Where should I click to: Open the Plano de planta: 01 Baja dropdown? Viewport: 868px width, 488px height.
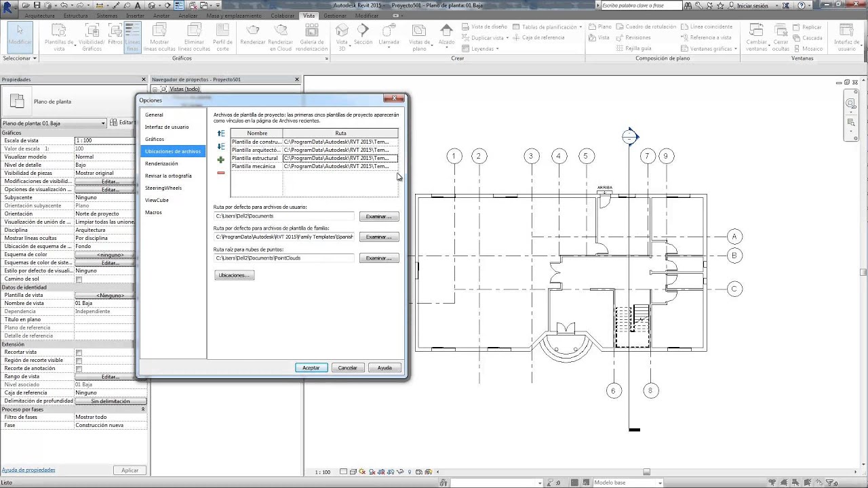(x=54, y=123)
